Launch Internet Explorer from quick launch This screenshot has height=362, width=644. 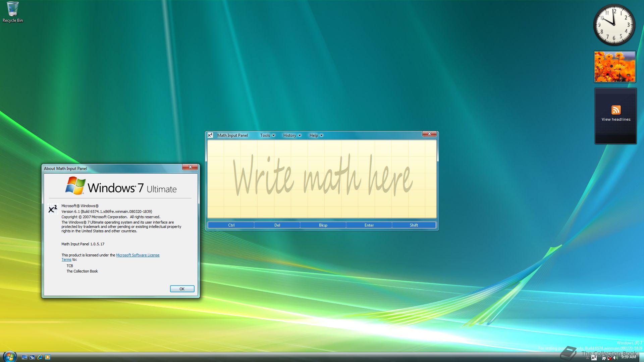point(40,357)
